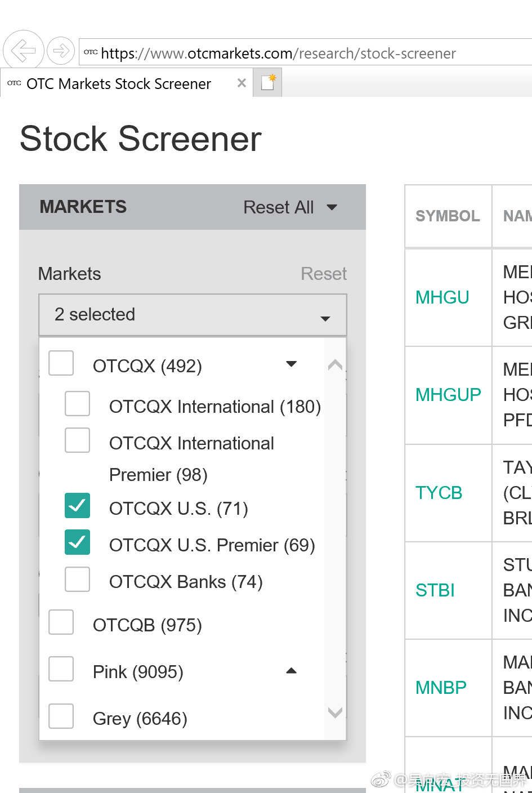The height and width of the screenshot is (793, 532).
Task: Open a new browser tab
Action: [x=267, y=83]
